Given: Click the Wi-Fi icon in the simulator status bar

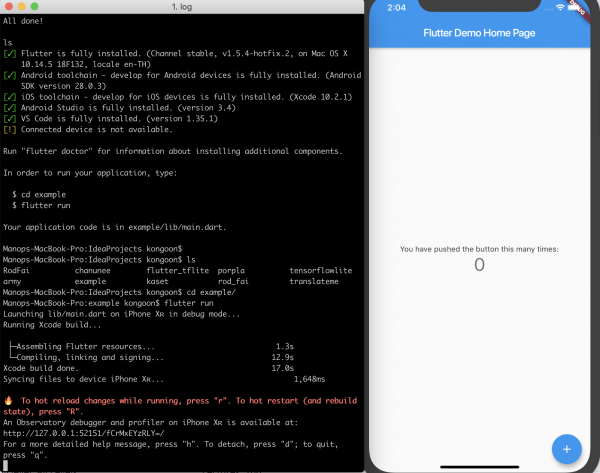Looking at the screenshot, I should pyautogui.click(x=560, y=7).
